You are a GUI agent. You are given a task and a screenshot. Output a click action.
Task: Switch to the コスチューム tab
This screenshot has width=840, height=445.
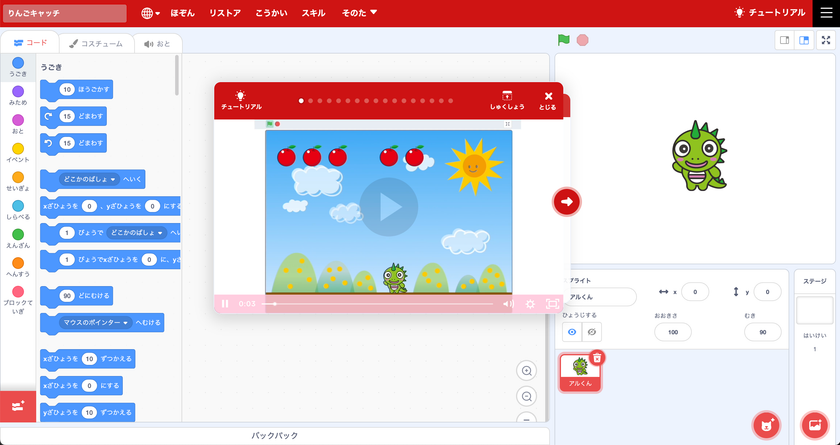96,44
